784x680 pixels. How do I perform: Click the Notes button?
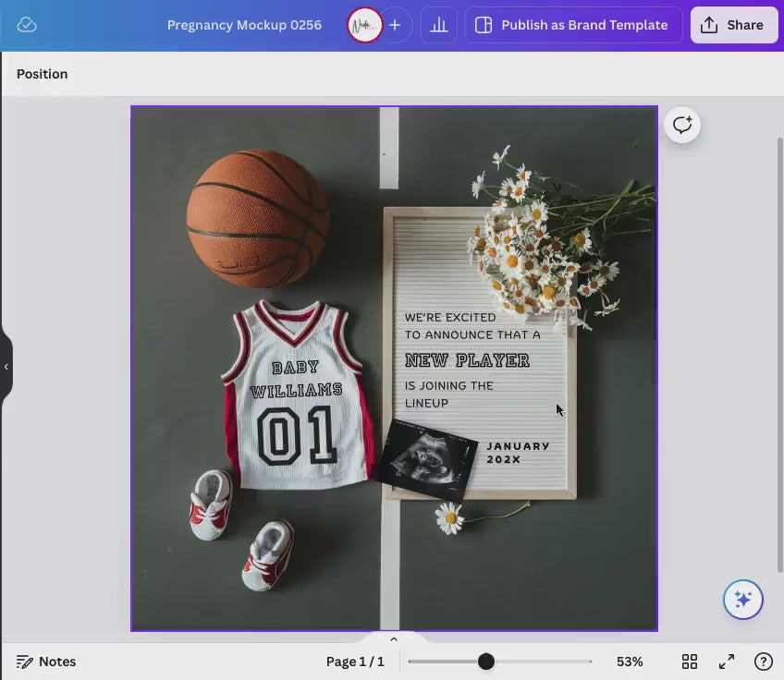tap(46, 662)
